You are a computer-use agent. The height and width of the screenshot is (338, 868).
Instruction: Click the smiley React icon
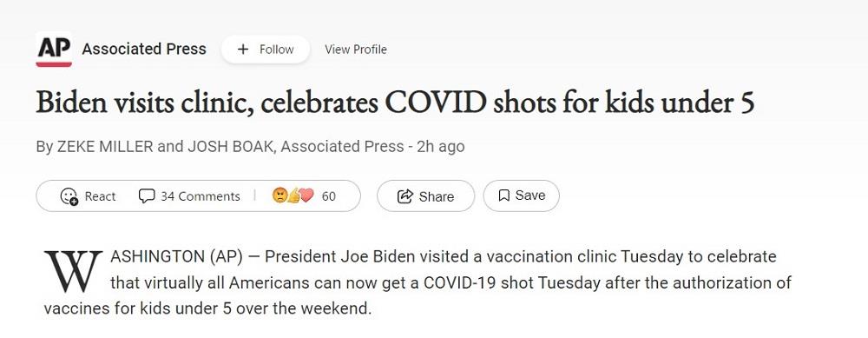(69, 196)
